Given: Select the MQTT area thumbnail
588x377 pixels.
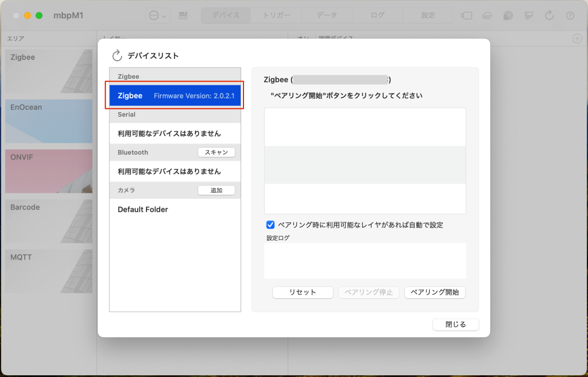Looking at the screenshot, I should pyautogui.click(x=49, y=271).
